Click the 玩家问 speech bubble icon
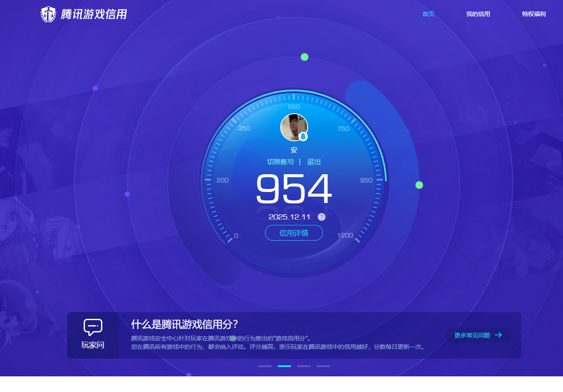This screenshot has width=563, height=392. (93, 326)
